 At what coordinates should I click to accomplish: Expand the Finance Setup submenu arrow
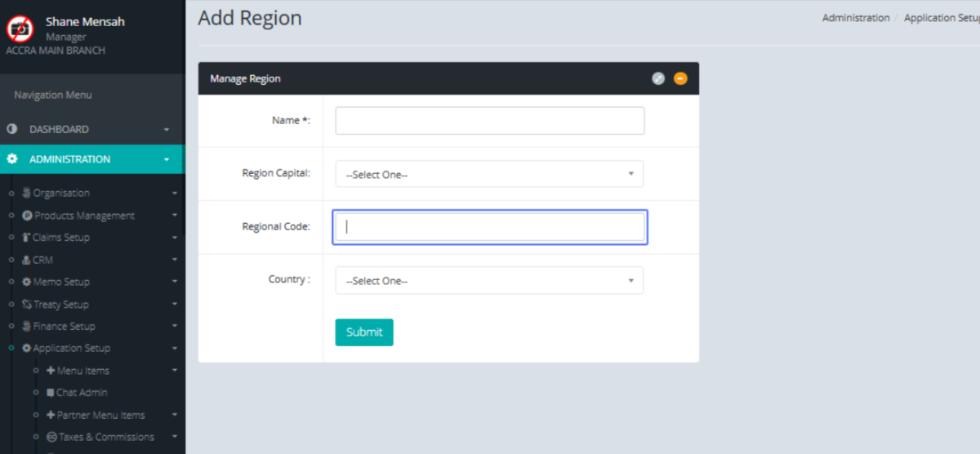pos(175,327)
